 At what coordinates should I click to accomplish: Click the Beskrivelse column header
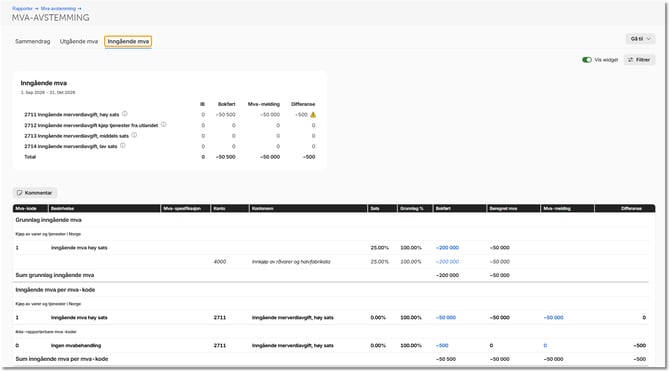click(104, 208)
